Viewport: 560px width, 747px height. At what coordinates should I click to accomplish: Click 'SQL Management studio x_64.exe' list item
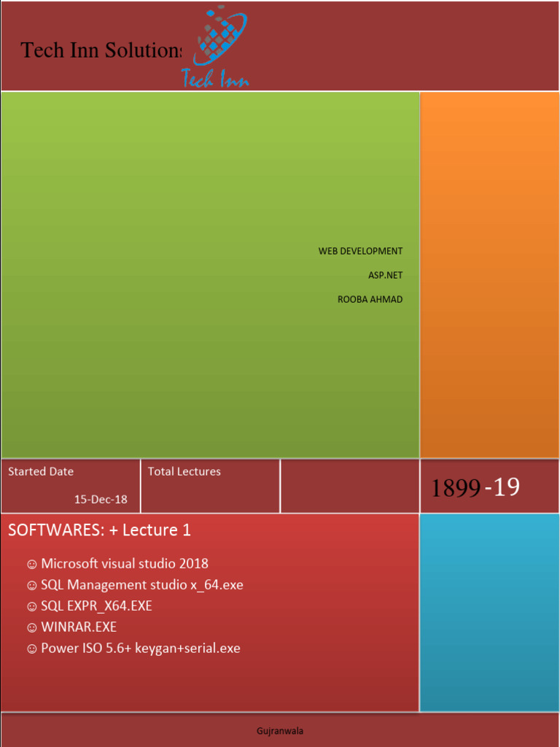pyautogui.click(x=142, y=584)
